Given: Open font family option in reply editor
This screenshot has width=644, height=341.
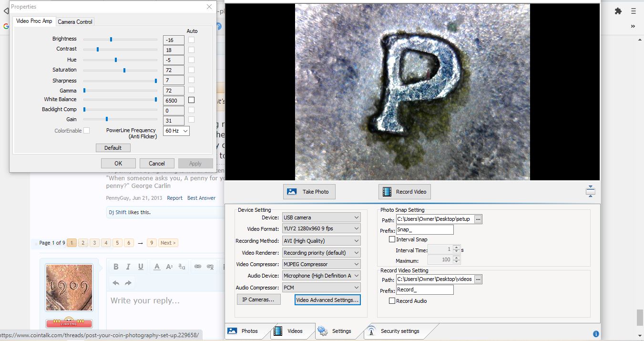Looking at the screenshot, I should [182, 267].
